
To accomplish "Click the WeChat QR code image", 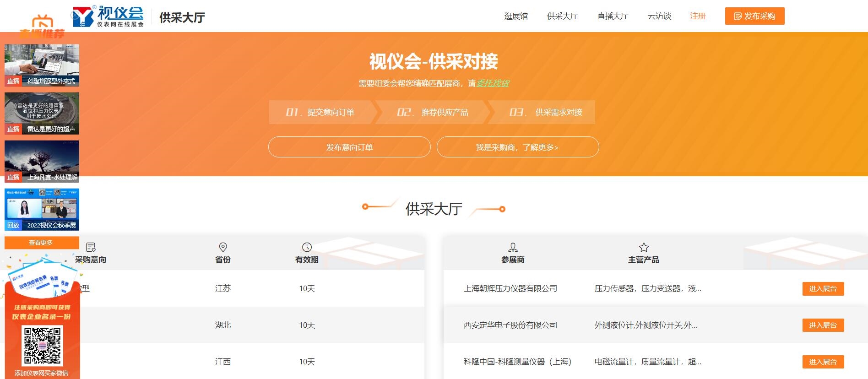I will [43, 346].
